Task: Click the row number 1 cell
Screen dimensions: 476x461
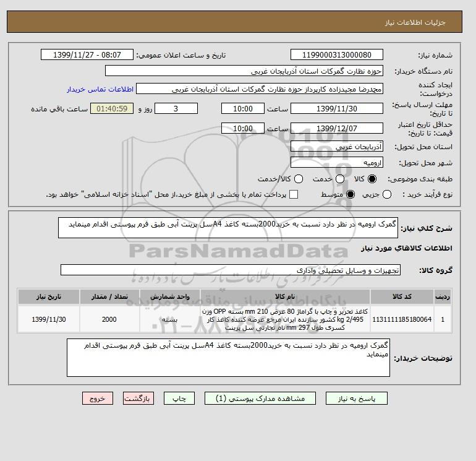Action: pos(443,319)
